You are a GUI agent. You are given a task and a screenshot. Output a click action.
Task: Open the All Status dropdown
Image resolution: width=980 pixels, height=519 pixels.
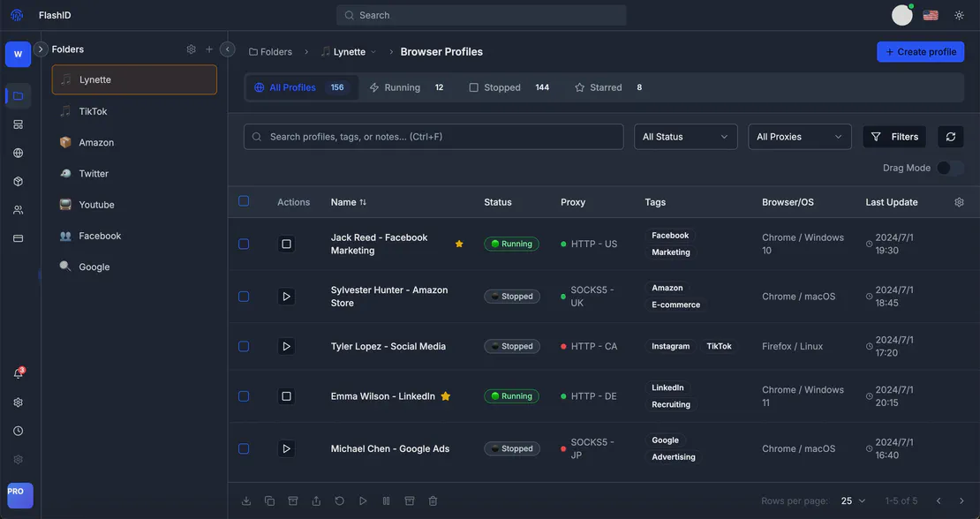click(686, 137)
